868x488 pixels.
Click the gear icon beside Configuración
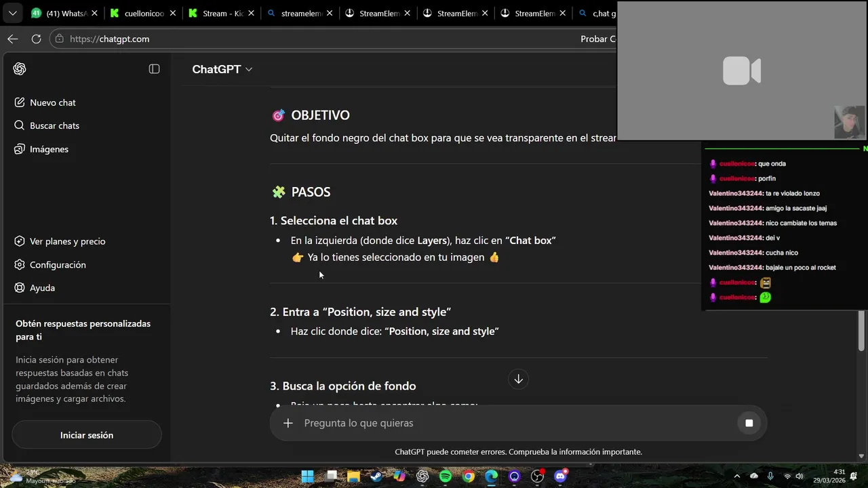pos(20,264)
